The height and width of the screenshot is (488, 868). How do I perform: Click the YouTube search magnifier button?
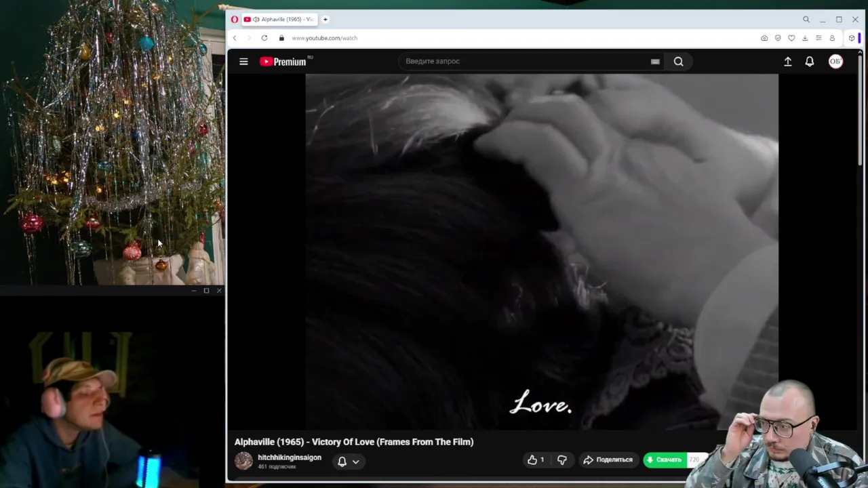pyautogui.click(x=678, y=62)
